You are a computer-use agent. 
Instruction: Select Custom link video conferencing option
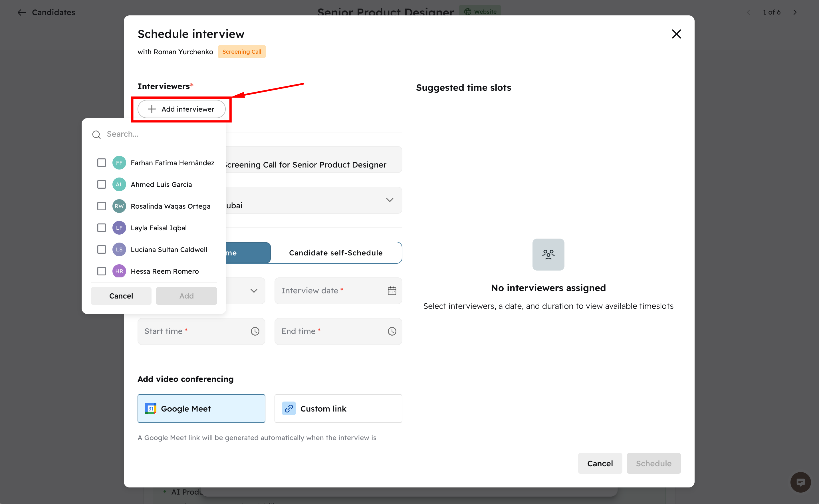click(x=338, y=409)
